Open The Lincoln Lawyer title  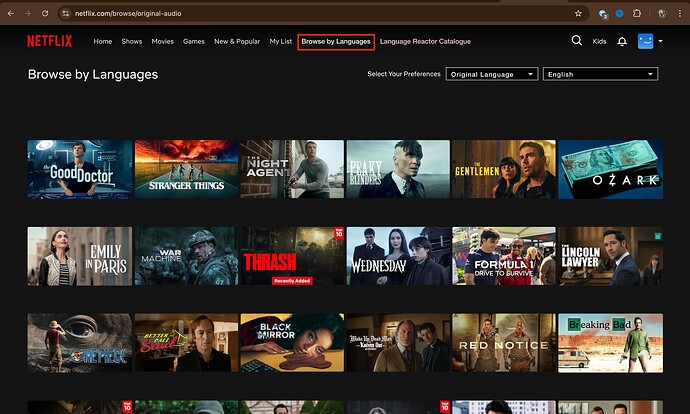point(611,256)
